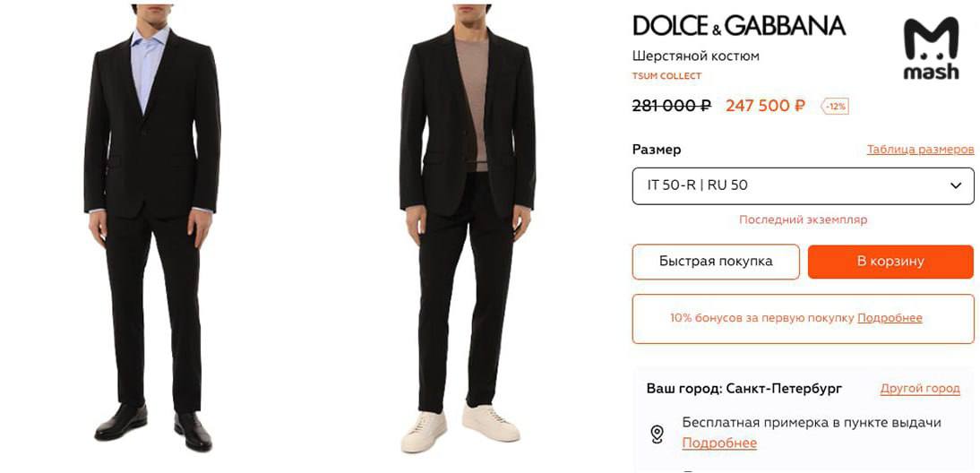Viewport: 980px width, 473px height.
Task: Add the suit with В корзину
Action: click(890, 262)
